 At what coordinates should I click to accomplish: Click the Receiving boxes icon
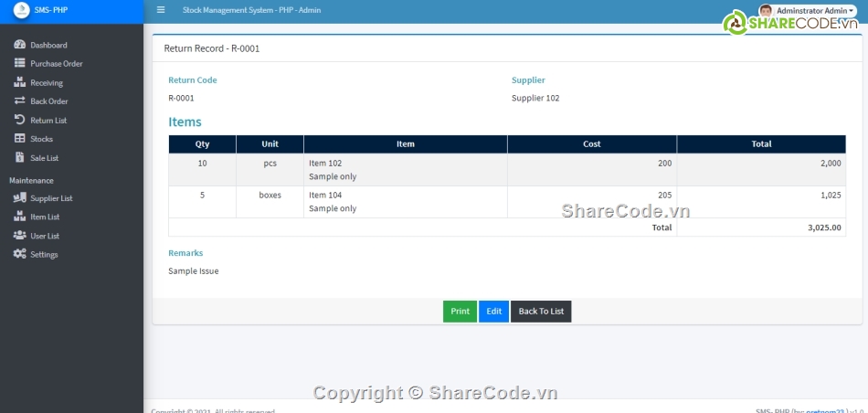click(20, 83)
